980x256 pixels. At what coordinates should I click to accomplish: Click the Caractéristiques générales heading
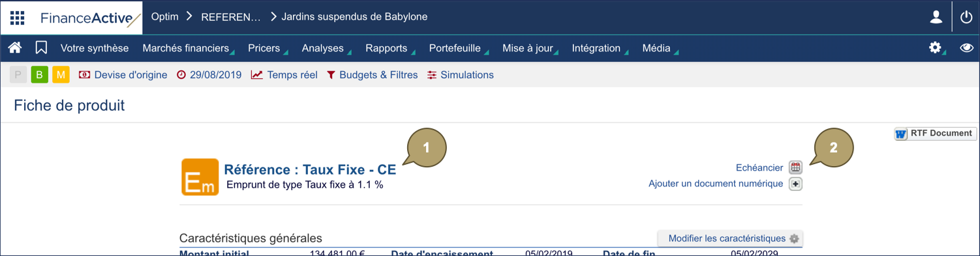tap(251, 238)
